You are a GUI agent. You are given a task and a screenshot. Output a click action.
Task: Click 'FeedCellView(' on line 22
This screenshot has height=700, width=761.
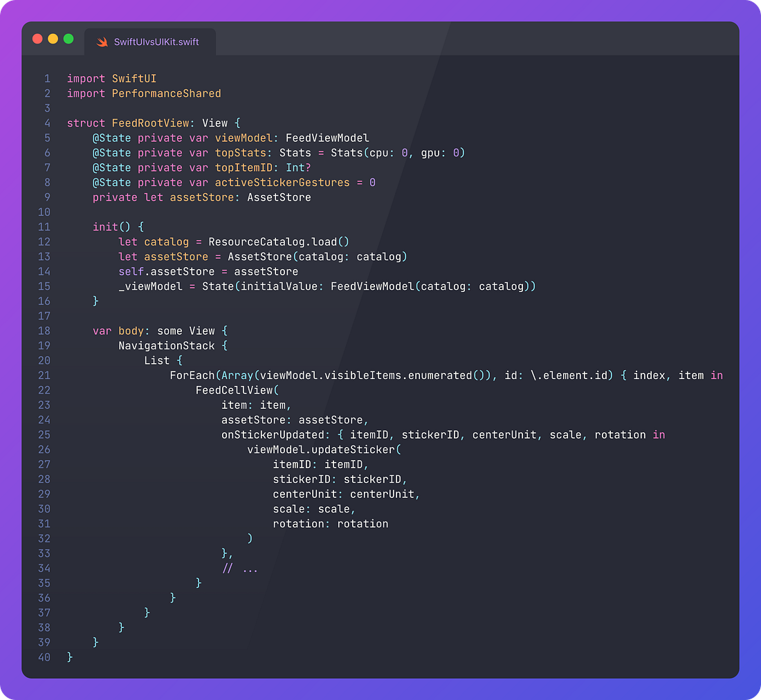click(x=237, y=391)
